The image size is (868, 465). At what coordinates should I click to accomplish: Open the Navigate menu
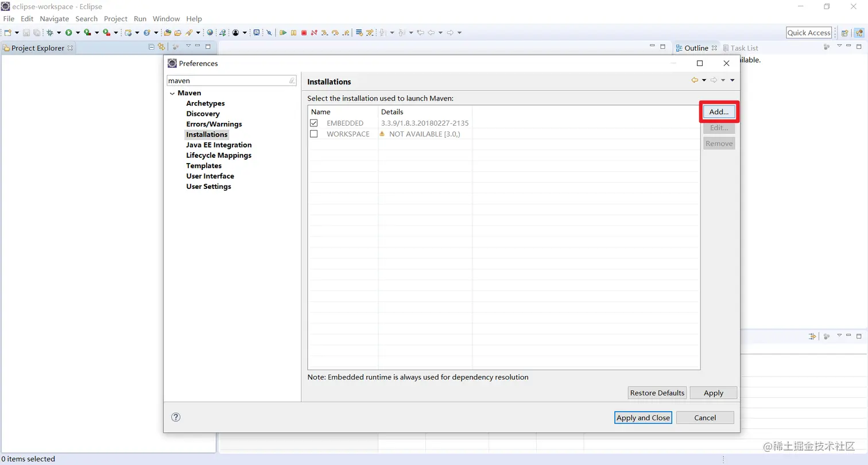55,18
